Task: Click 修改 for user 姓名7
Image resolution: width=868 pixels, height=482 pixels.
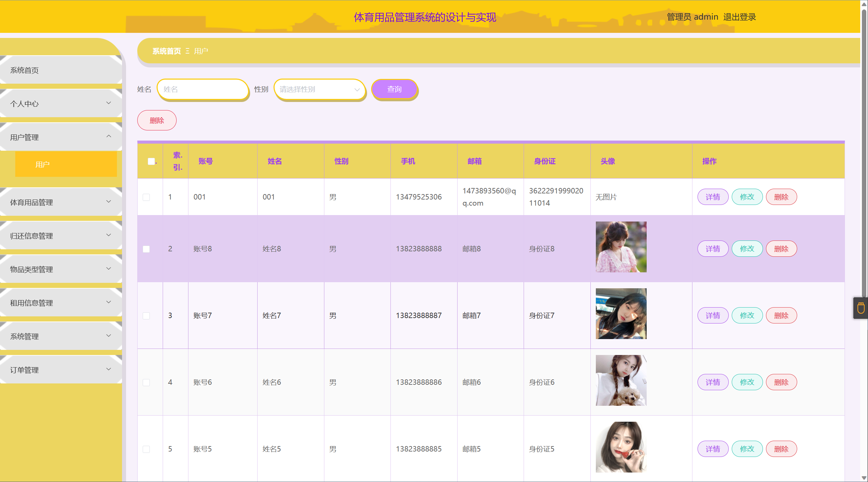Action: click(747, 315)
